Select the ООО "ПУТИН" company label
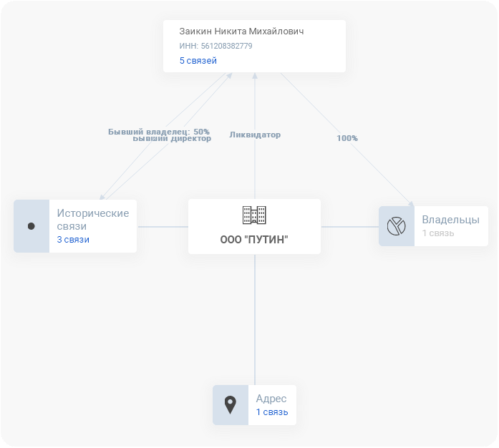Viewport: 499px width, 448px height. (254, 240)
